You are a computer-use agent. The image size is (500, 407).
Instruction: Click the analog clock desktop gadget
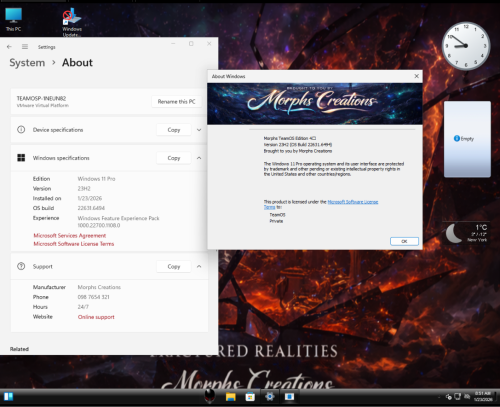point(466,46)
